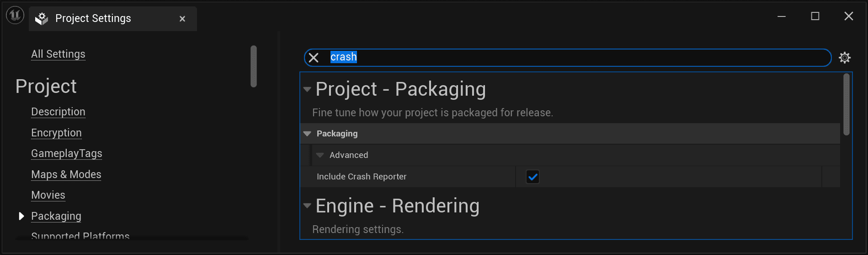Viewport: 868px width, 255px height.
Task: Select the Movies settings category
Action: tap(48, 195)
